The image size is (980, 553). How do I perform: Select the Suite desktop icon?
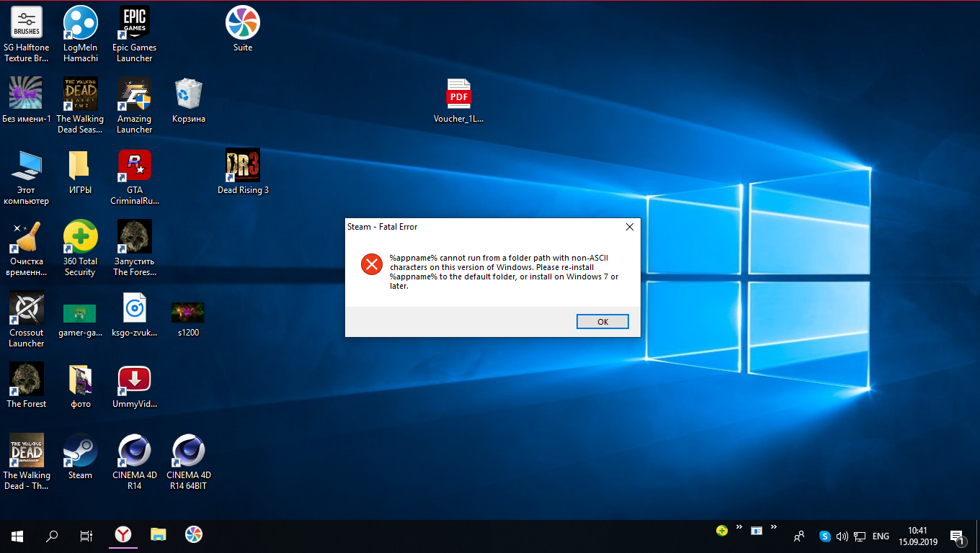pyautogui.click(x=243, y=29)
